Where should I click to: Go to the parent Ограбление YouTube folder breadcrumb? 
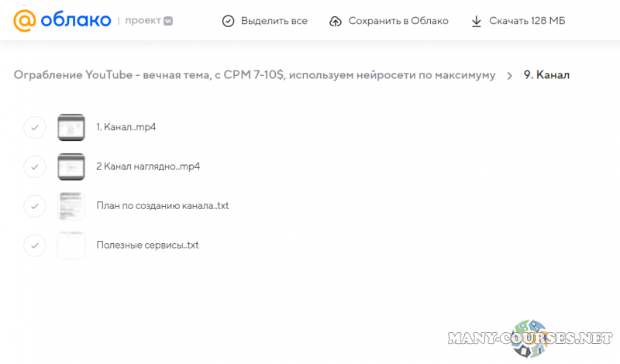click(x=254, y=75)
